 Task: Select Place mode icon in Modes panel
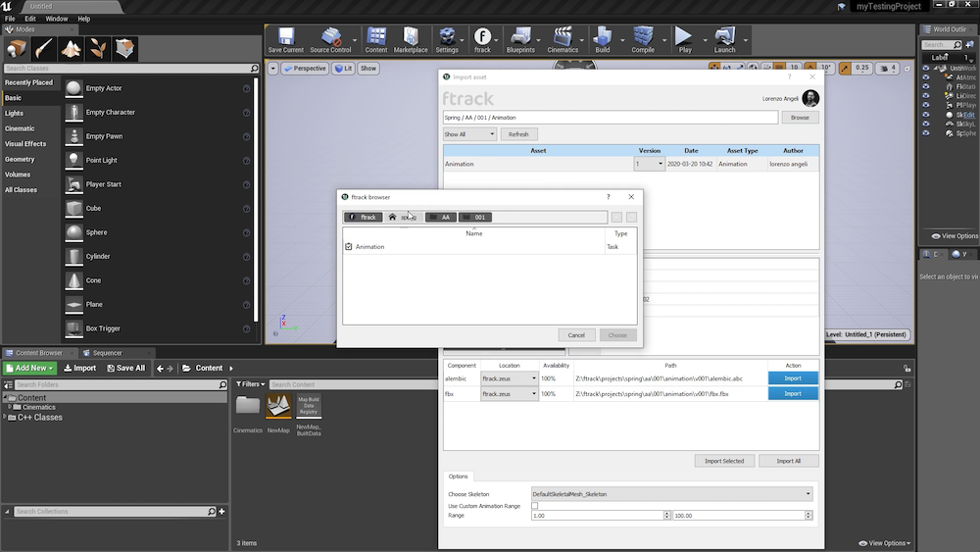(x=17, y=48)
